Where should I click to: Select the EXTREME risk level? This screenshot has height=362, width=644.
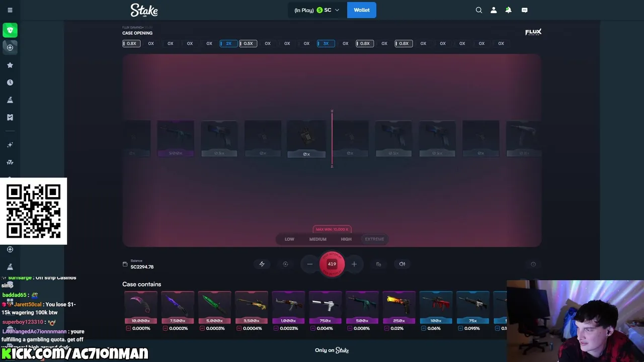click(374, 239)
